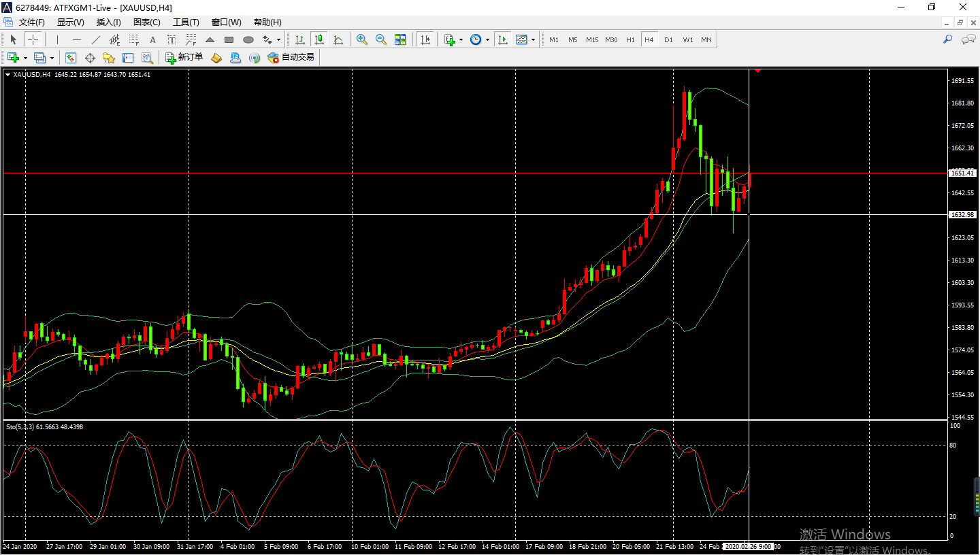Select the Fibonacci retracement tool

134,39
